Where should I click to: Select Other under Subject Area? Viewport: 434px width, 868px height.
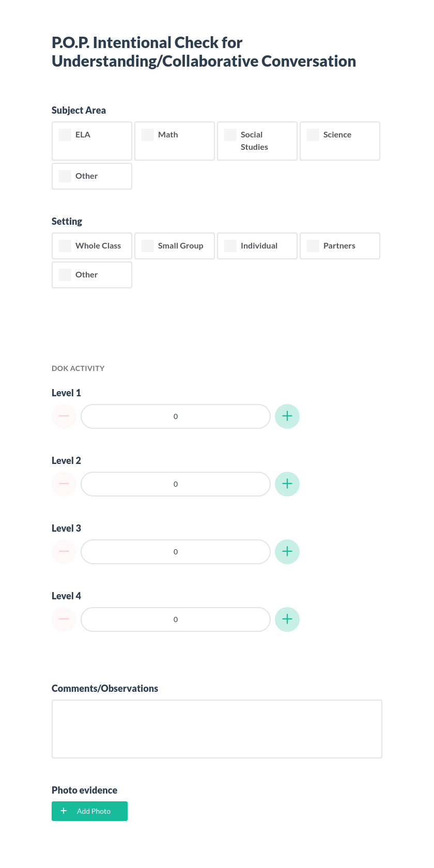click(x=65, y=176)
